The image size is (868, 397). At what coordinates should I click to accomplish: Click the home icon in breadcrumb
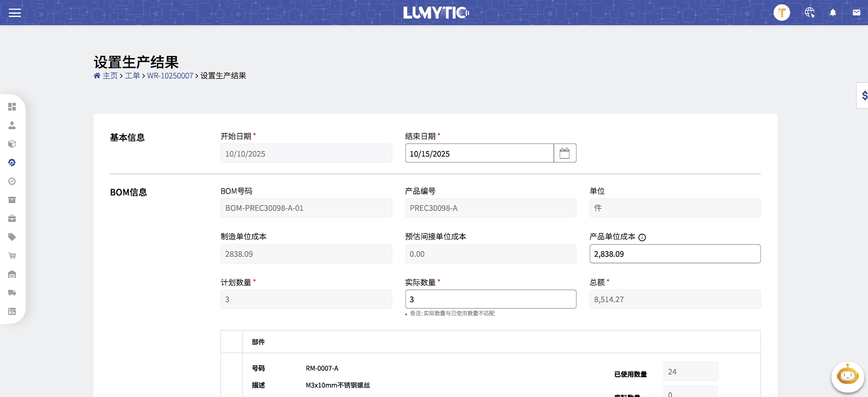97,76
